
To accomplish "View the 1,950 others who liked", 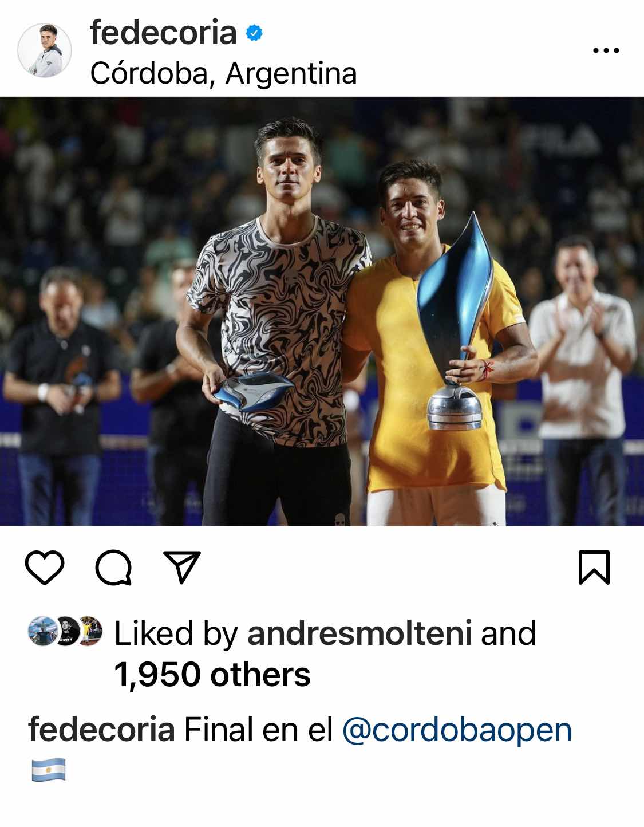I will tap(212, 674).
